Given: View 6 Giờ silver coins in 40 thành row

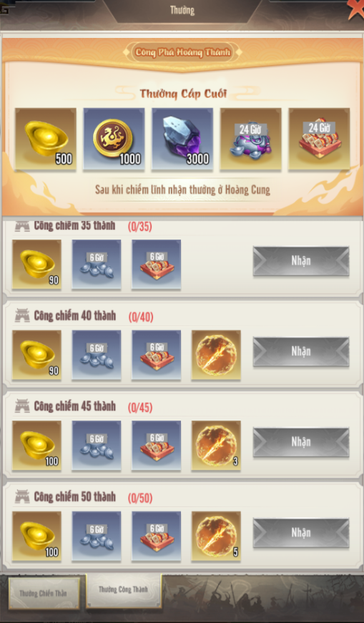Looking at the screenshot, I should pos(97,355).
